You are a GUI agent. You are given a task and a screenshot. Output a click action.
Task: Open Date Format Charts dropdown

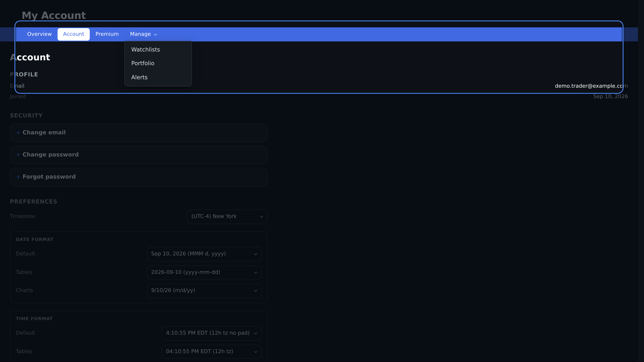[204, 291]
